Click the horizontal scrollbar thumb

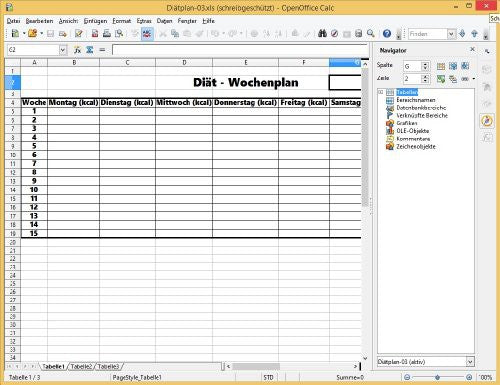point(256,366)
